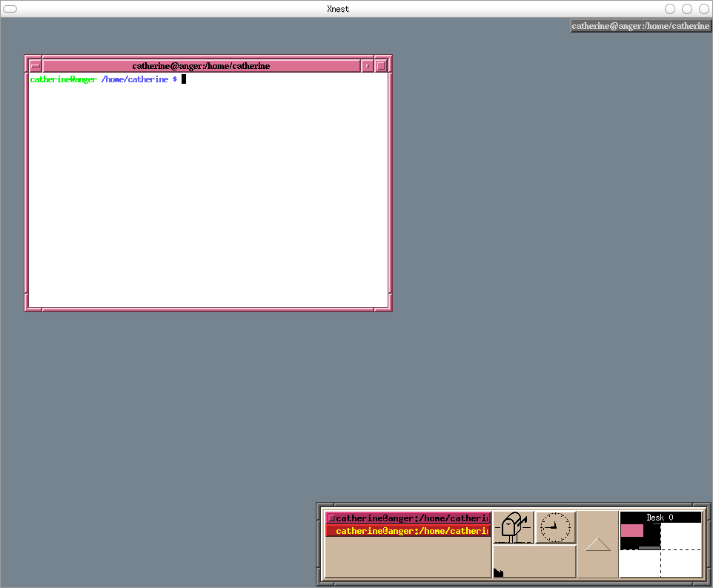Click the terminal's bottom-right resize corner

tap(387, 307)
